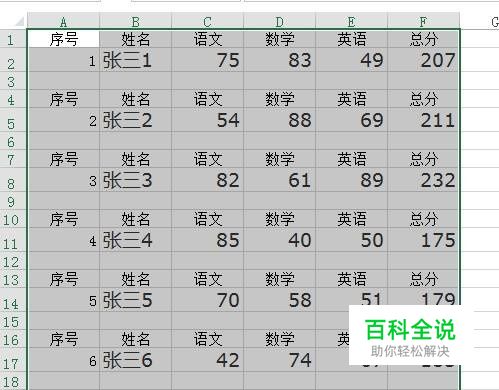Click cell B1 containing 姓名
Image resolution: width=499 pixels, height=390 pixels.
click(x=135, y=39)
